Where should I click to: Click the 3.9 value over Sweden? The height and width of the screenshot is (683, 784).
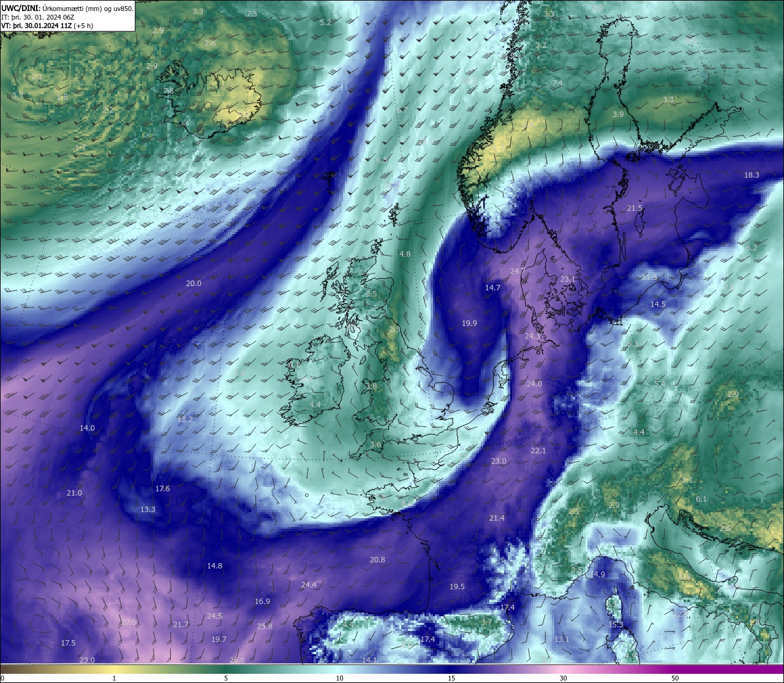(x=618, y=115)
